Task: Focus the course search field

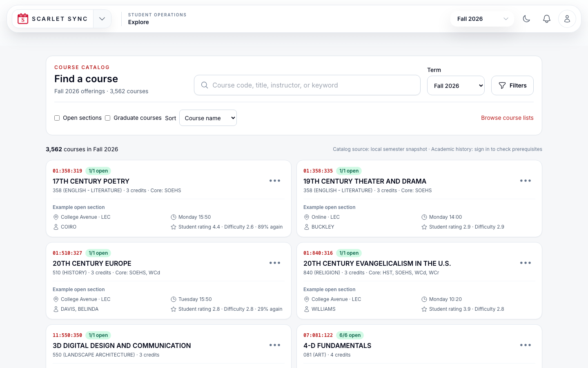Action: 307,85
